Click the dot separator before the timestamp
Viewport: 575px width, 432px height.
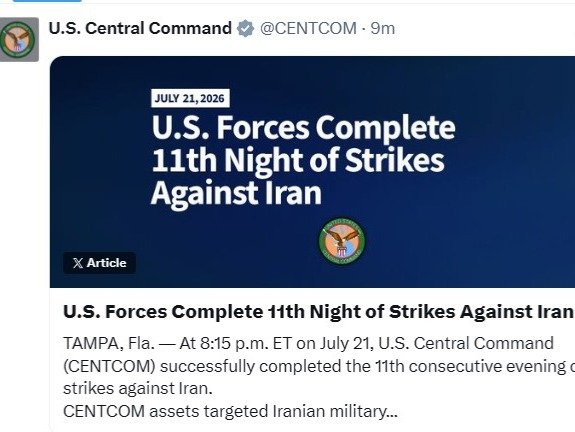pyautogui.click(x=363, y=29)
